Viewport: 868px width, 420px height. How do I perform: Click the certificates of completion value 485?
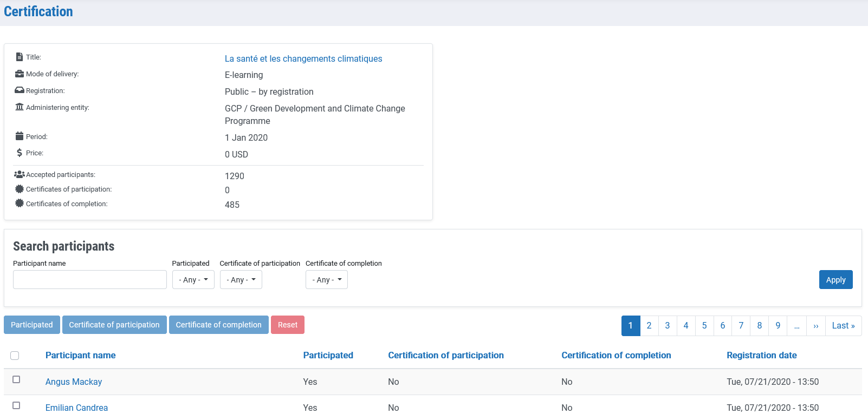click(232, 205)
